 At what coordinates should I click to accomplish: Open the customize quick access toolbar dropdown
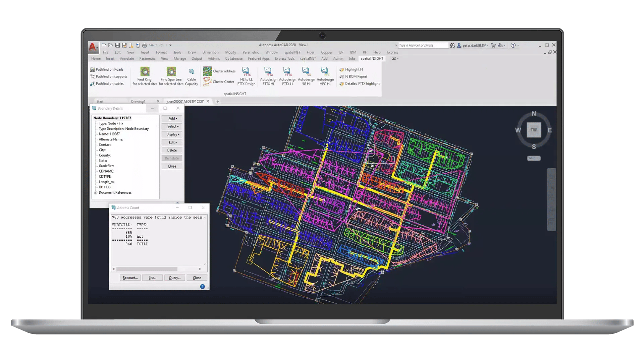point(170,45)
